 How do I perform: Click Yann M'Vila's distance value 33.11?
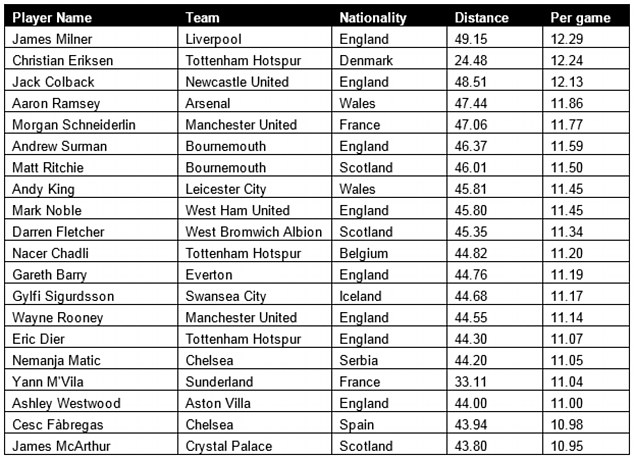click(x=495, y=381)
